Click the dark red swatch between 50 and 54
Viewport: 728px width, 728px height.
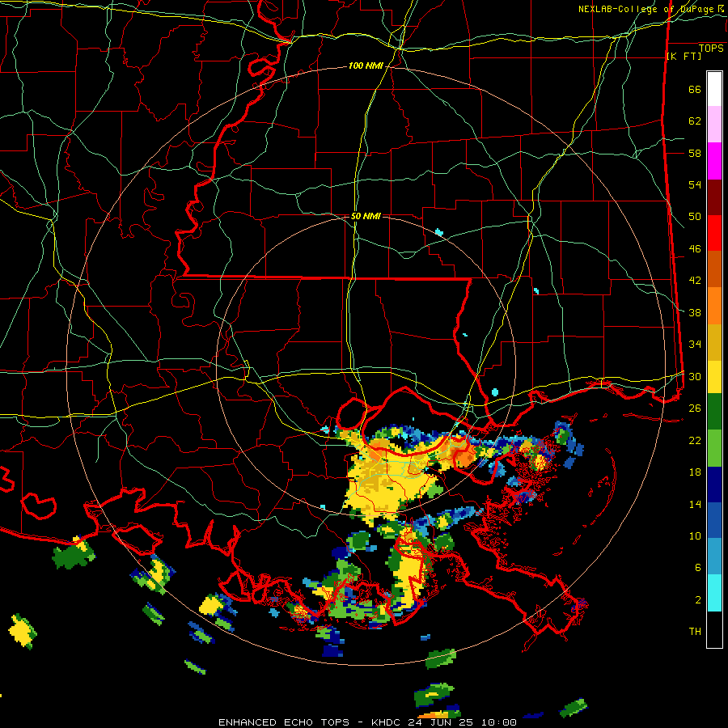[x=714, y=197]
